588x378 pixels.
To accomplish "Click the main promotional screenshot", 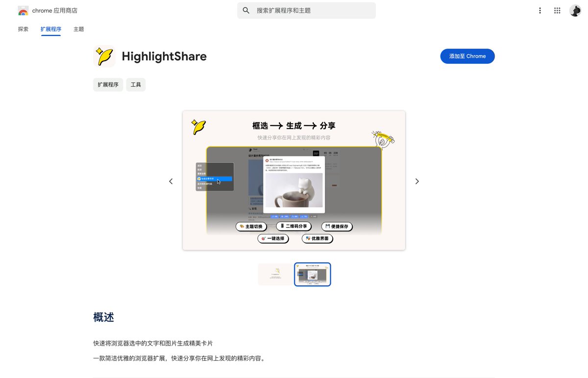I will 294,180.
